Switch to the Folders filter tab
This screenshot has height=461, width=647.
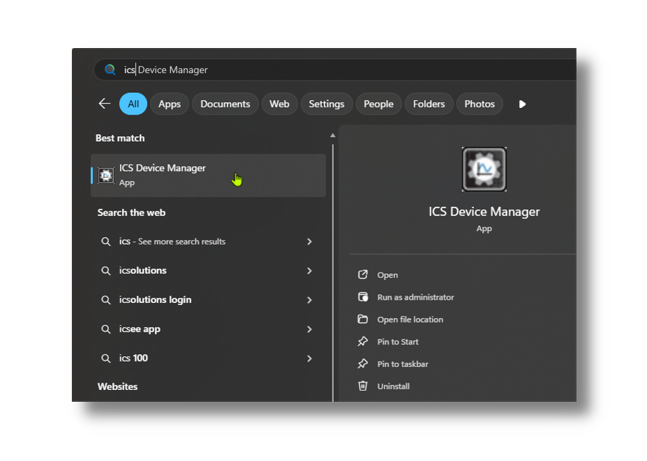pyautogui.click(x=429, y=104)
